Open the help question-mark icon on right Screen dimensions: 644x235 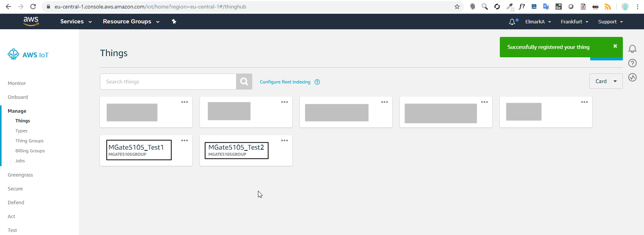click(632, 63)
